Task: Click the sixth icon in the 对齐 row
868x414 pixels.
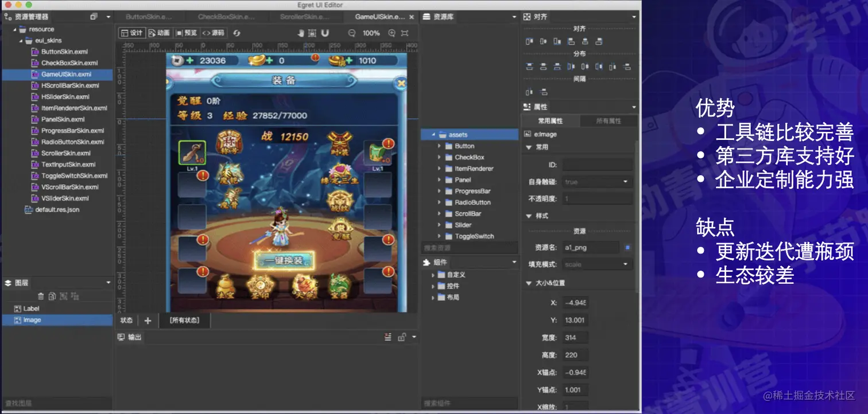Action: [599, 41]
